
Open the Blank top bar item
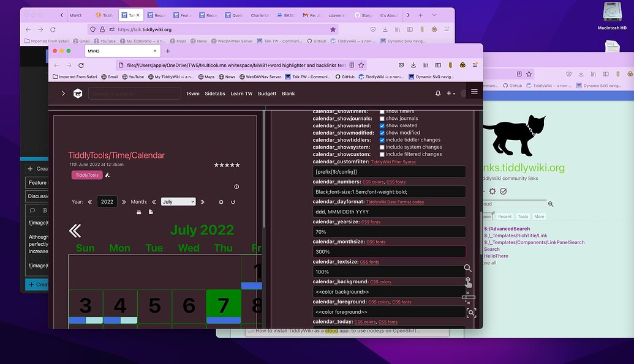point(289,94)
